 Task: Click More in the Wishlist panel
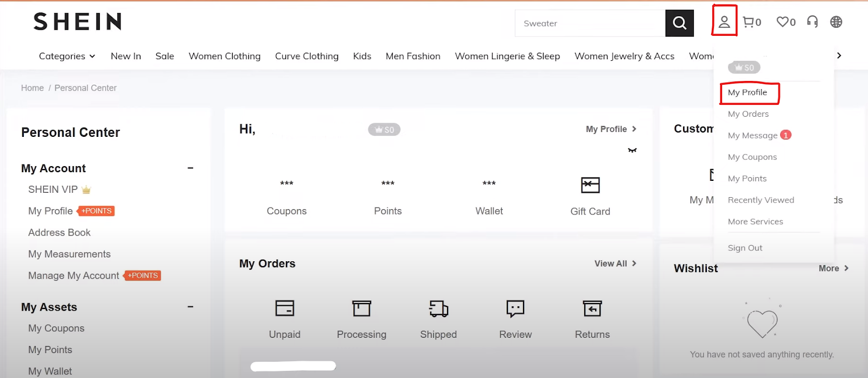834,268
